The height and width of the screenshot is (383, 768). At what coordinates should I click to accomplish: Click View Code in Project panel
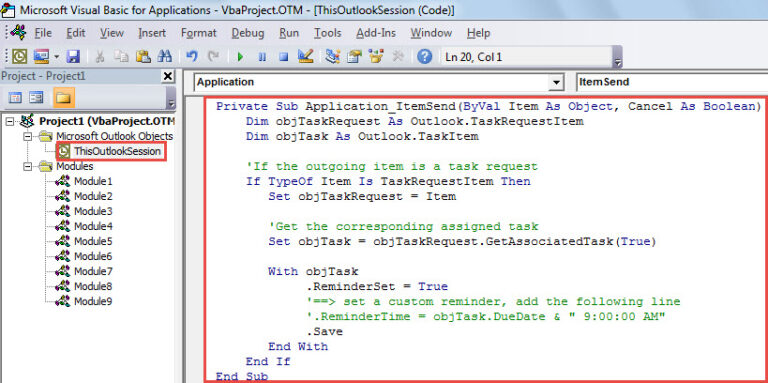[x=15, y=97]
